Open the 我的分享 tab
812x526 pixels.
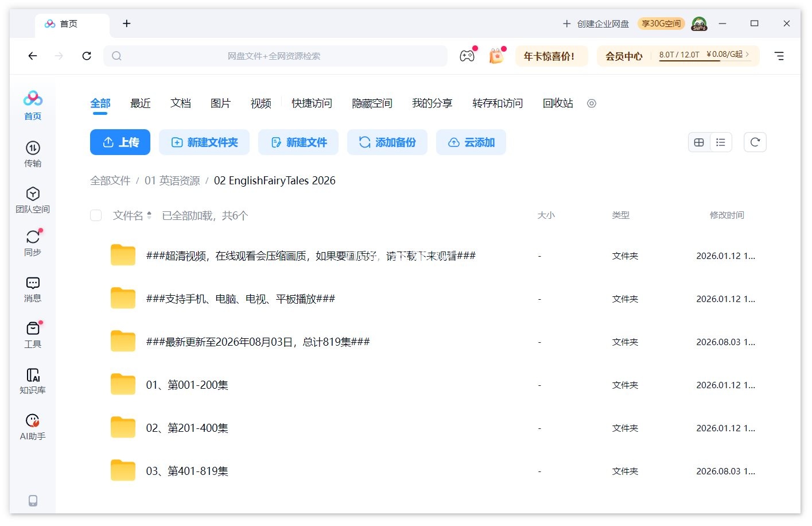432,103
